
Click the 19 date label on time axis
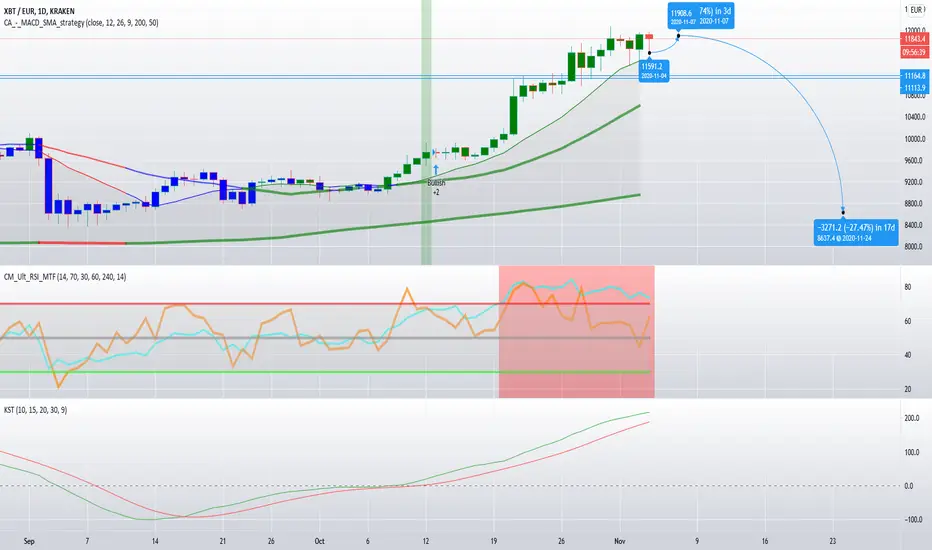click(493, 541)
